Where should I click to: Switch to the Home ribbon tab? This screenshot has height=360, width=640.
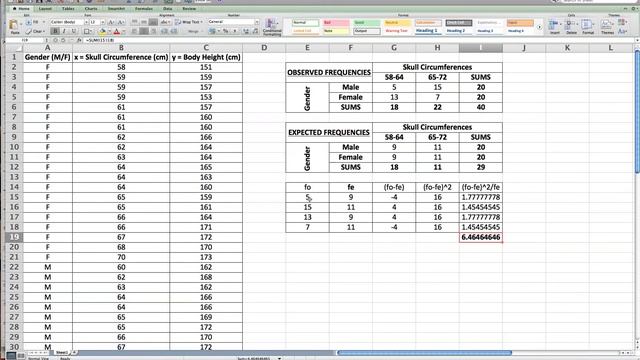tap(21, 9)
